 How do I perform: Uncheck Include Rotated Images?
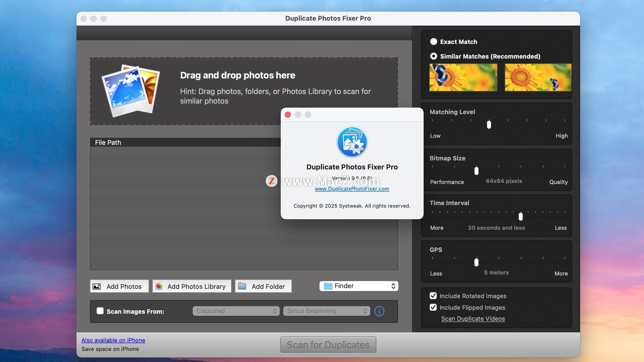(433, 296)
